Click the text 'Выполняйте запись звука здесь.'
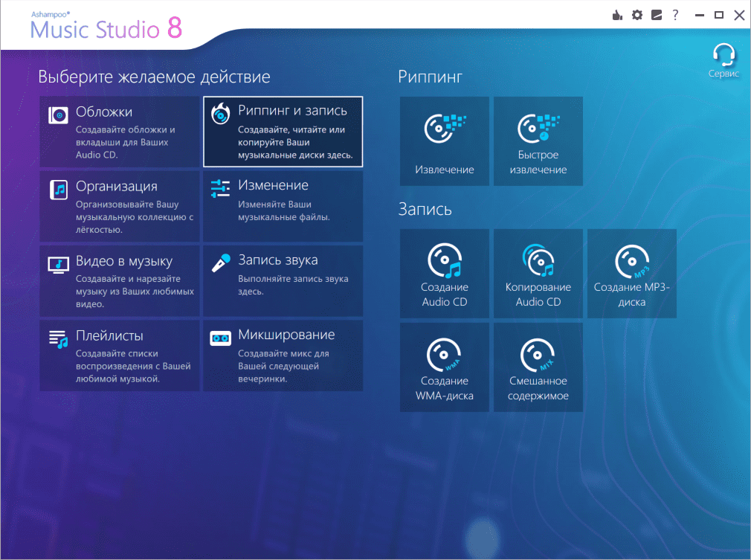Viewport: 751px width, 560px height. [293, 285]
